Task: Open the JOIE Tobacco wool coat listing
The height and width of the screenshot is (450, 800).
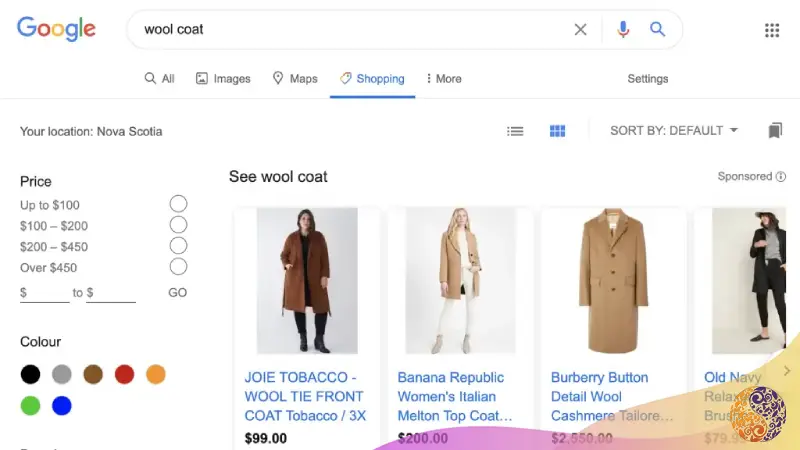Action: click(x=305, y=396)
